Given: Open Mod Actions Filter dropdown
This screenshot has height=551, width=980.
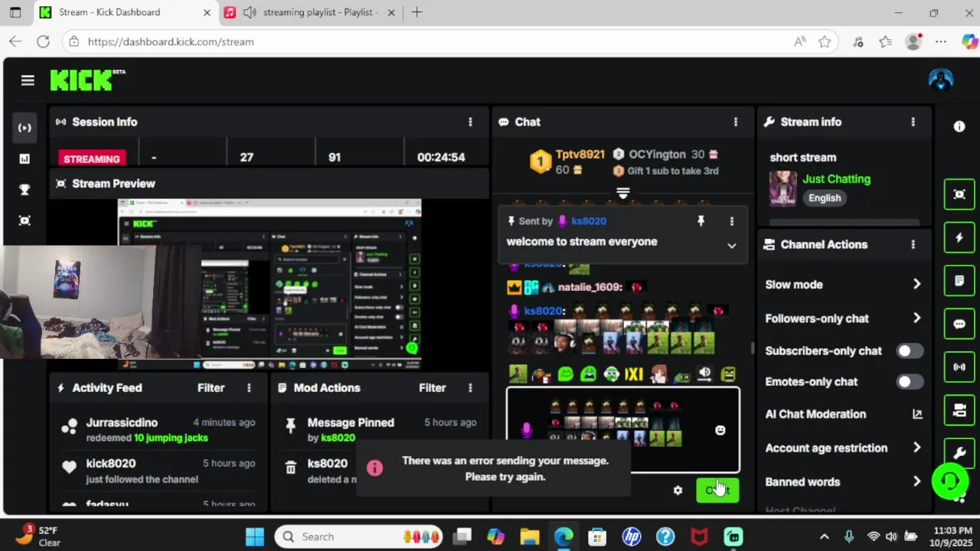Looking at the screenshot, I should click(433, 388).
